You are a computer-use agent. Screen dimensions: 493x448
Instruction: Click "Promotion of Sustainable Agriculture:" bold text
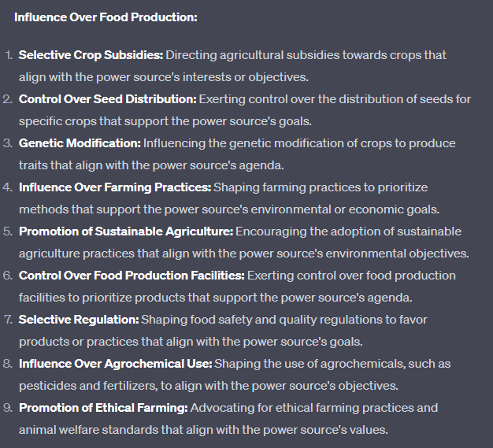pos(125,231)
